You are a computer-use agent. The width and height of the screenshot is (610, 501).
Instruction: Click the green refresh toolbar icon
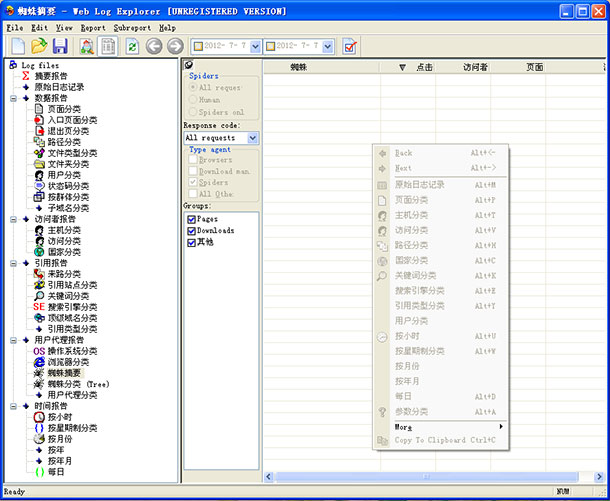point(132,47)
